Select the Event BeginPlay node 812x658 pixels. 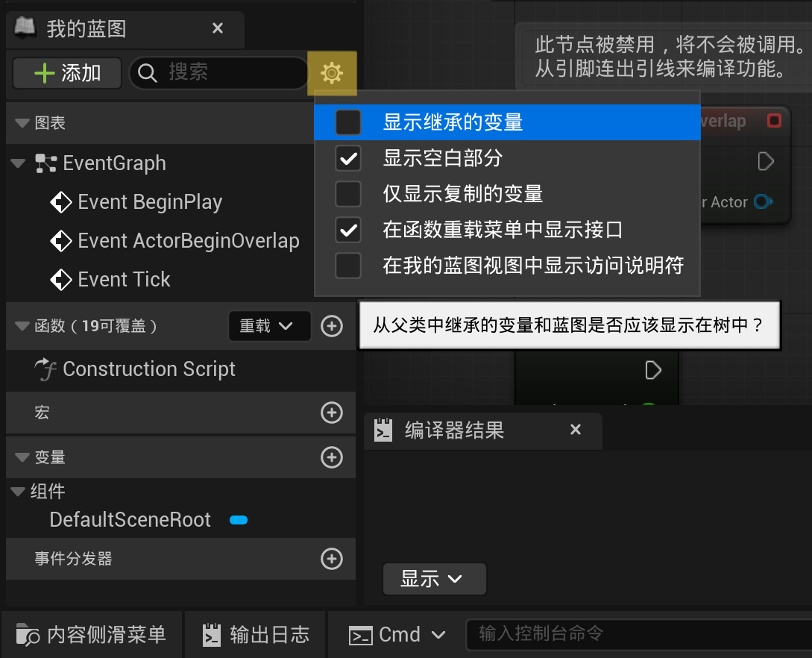[x=150, y=202]
